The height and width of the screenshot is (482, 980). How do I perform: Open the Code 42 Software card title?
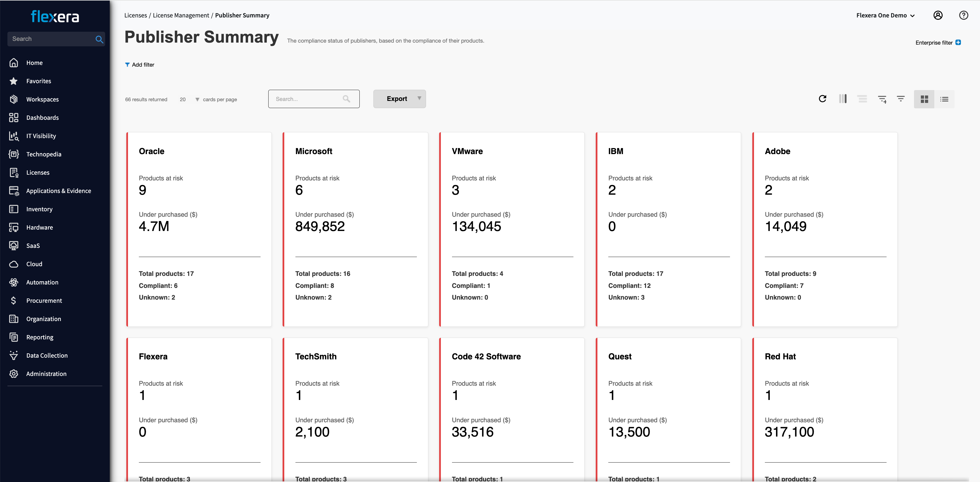[x=486, y=356]
